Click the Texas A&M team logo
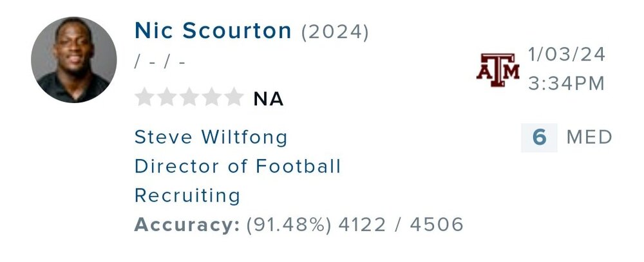 (498, 69)
